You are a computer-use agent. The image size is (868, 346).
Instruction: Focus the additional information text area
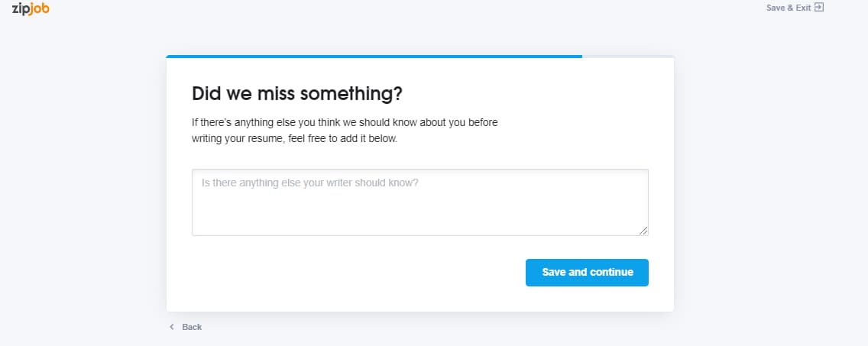(x=420, y=202)
